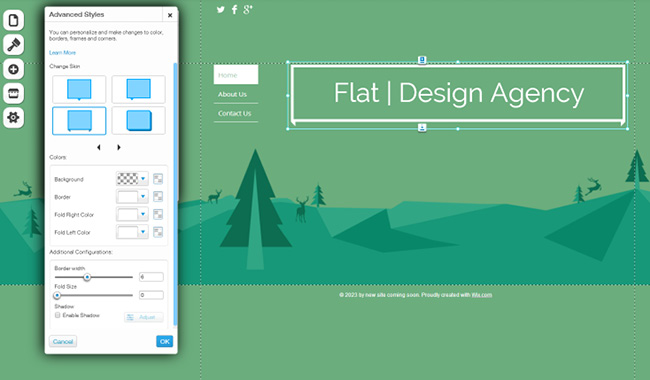Show previous skins with left arrow

[99, 147]
